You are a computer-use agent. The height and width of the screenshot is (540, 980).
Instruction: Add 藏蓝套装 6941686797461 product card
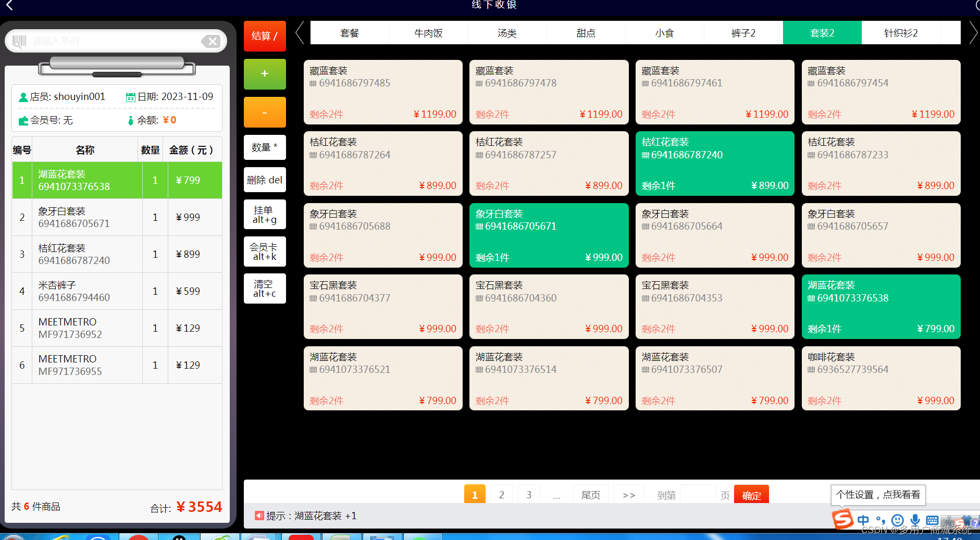pyautogui.click(x=715, y=92)
